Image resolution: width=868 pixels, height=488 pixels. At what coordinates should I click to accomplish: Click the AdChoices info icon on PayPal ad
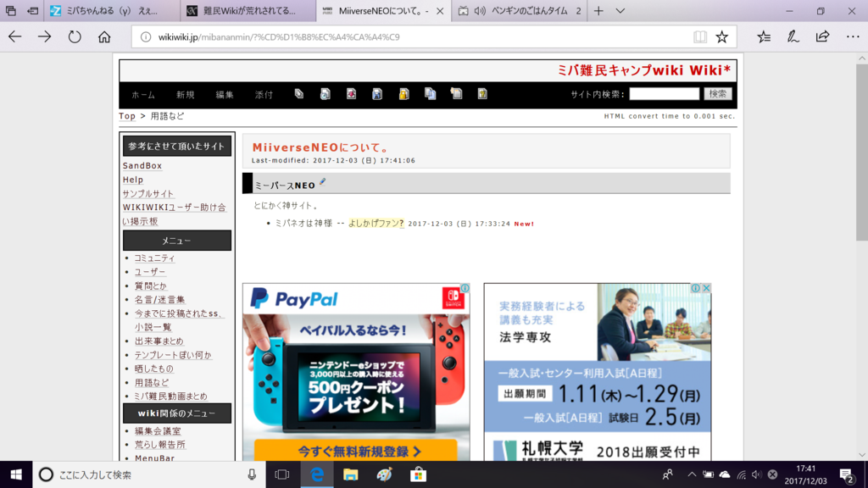465,288
